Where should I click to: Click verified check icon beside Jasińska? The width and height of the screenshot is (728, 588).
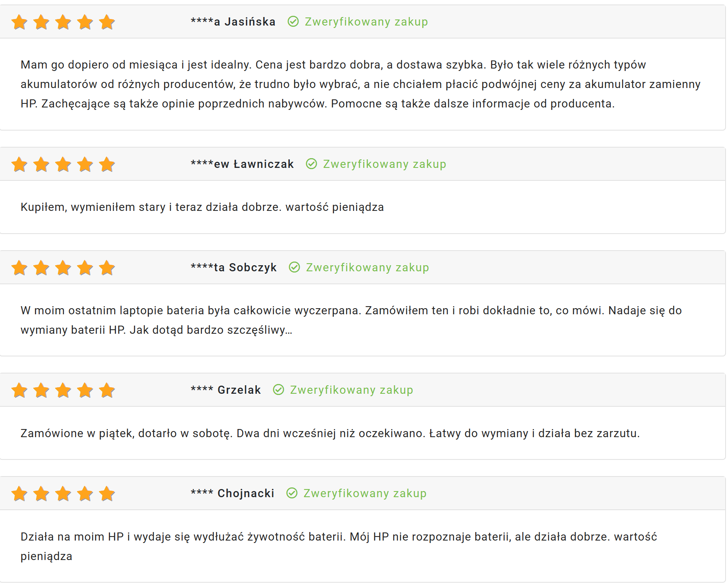coord(293,21)
